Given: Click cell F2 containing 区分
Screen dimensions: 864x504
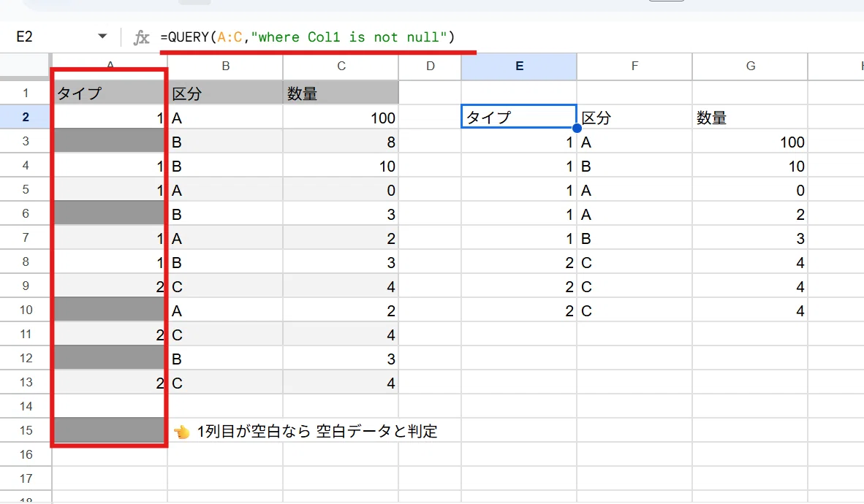Looking at the screenshot, I should click(x=634, y=117).
